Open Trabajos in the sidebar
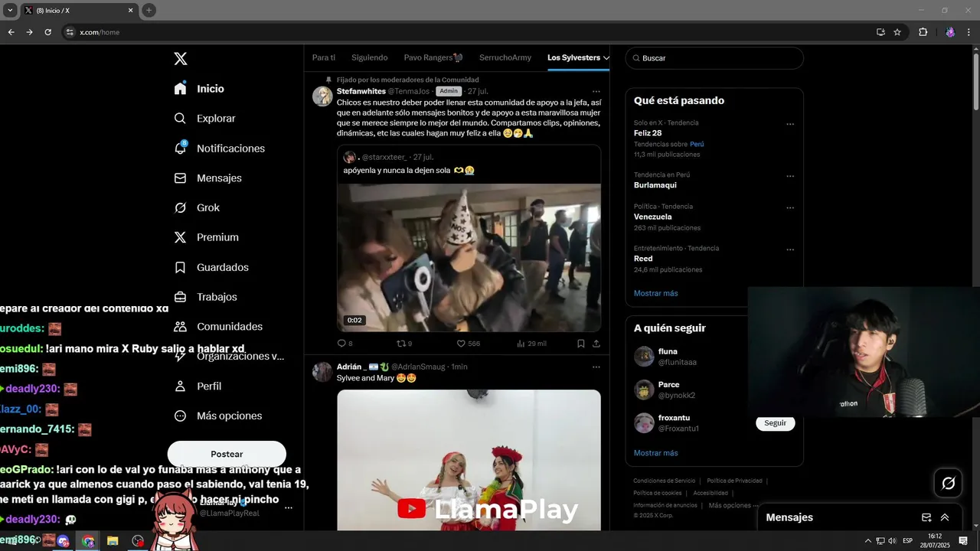980x551 pixels. [x=205, y=297]
